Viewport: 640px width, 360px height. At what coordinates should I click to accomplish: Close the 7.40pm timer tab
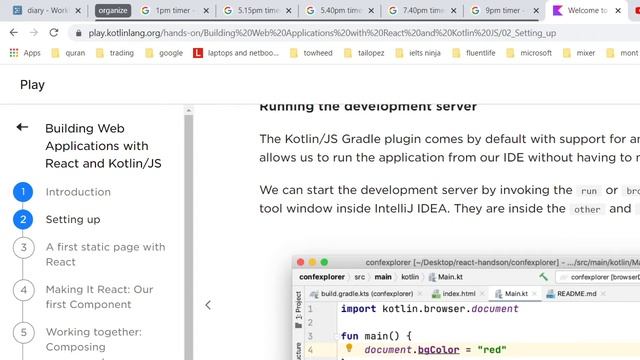tap(453, 11)
